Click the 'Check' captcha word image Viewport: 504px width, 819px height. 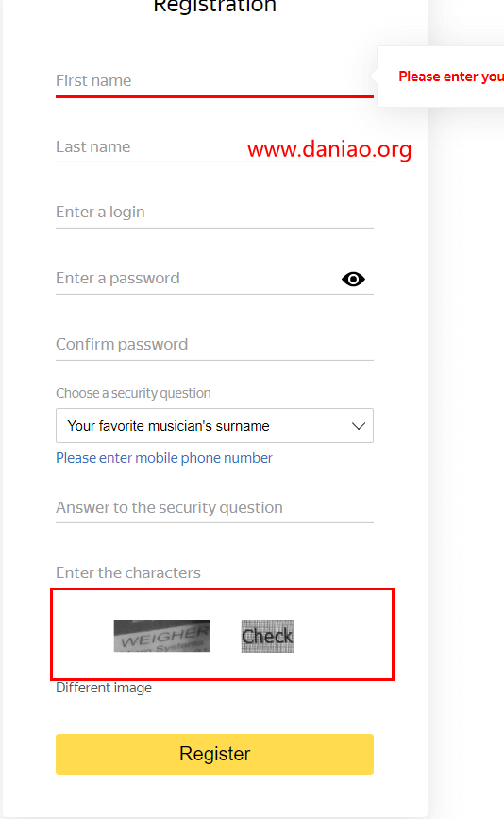[x=267, y=636]
